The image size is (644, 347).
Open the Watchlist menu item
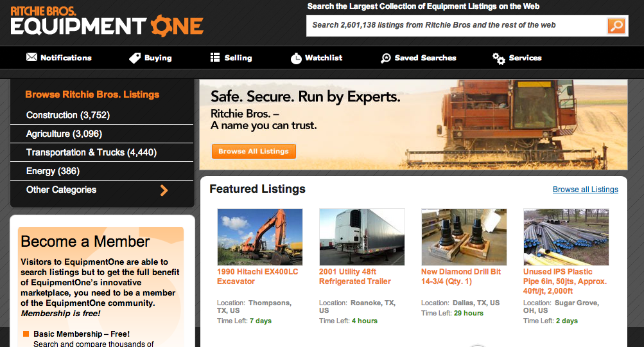tap(317, 58)
